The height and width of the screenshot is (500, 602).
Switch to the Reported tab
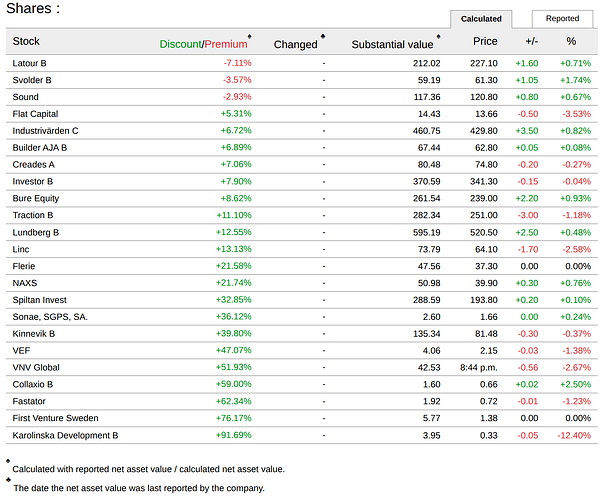click(x=562, y=18)
